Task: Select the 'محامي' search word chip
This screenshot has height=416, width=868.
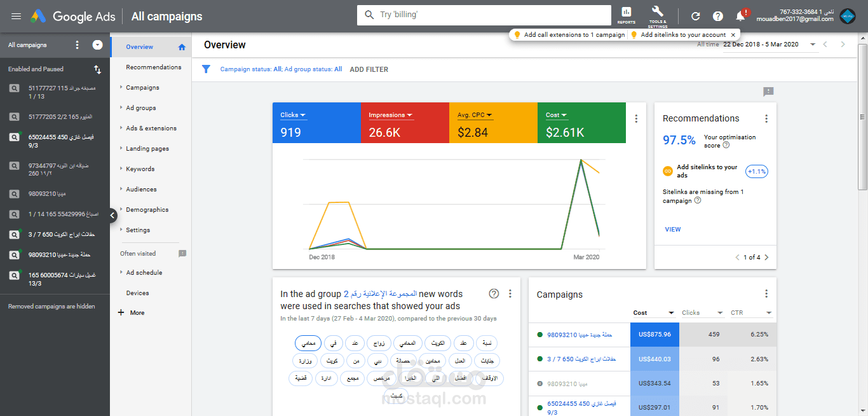Action: (308, 343)
